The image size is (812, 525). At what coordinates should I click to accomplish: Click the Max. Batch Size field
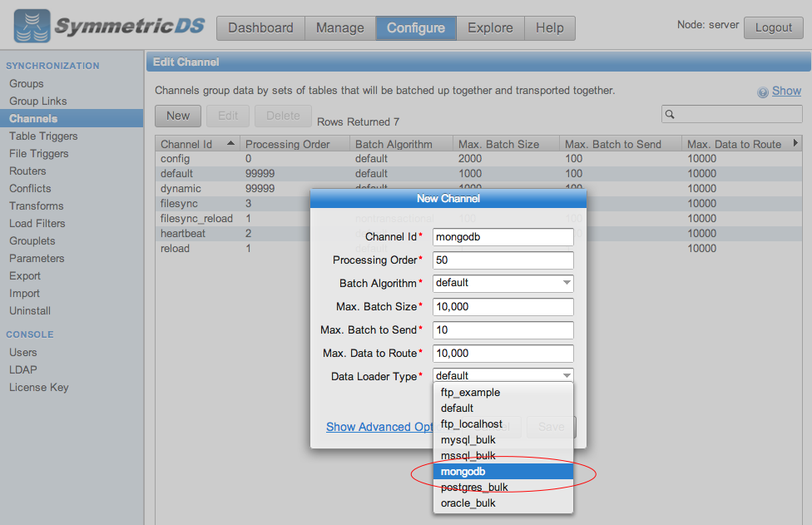coord(503,306)
